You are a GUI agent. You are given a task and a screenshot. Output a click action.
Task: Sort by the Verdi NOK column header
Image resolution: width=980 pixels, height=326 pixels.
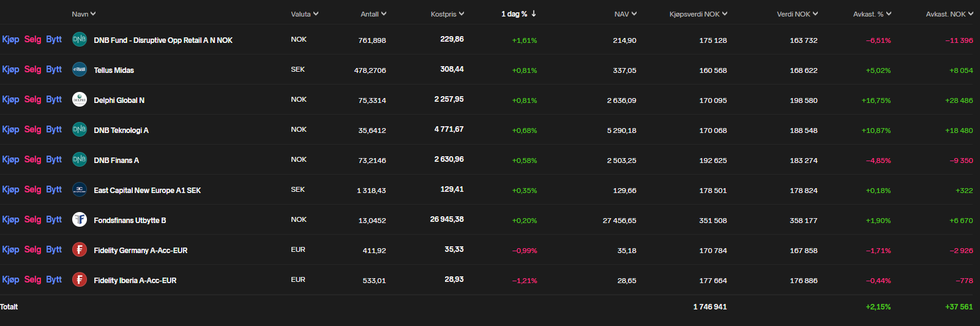click(798, 14)
